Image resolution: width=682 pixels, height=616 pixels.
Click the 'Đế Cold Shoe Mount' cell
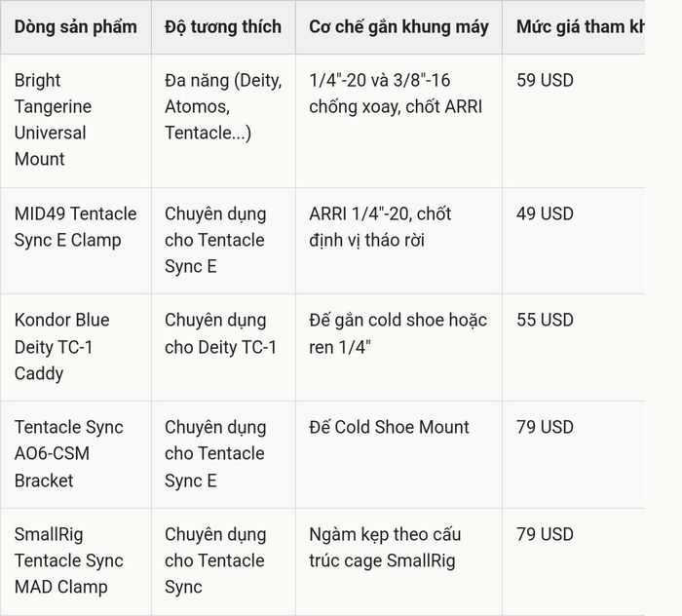pos(398,454)
